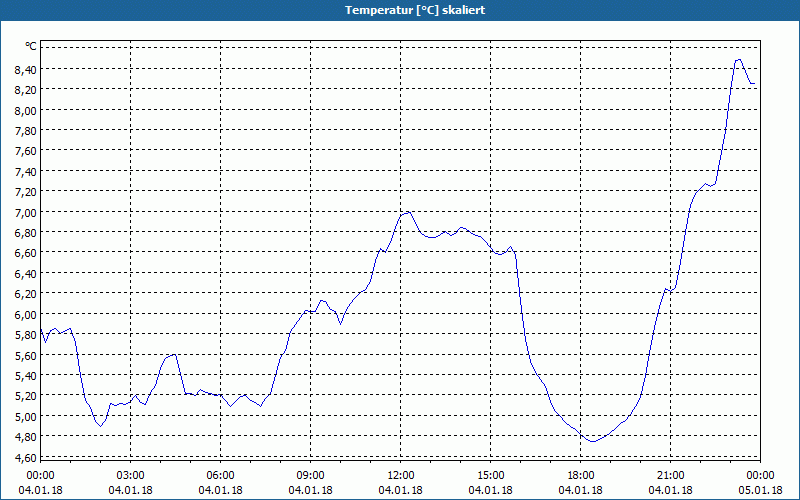Click the 6,00 y-axis value
This screenshot has width=800, height=500.
(26, 314)
